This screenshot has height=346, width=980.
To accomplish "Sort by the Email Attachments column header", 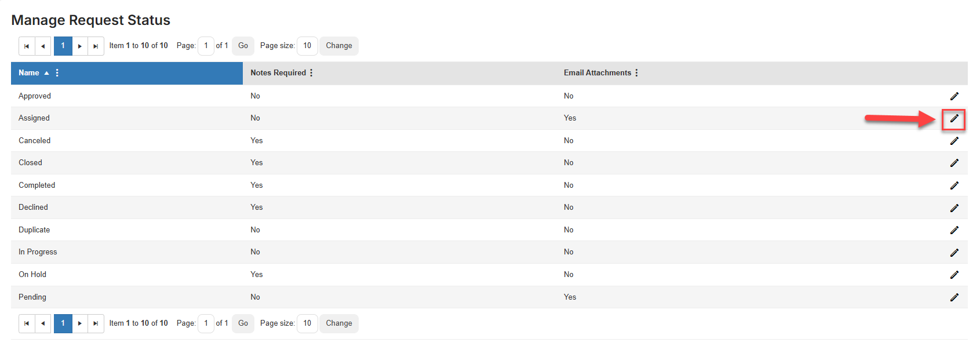I will tap(598, 73).
